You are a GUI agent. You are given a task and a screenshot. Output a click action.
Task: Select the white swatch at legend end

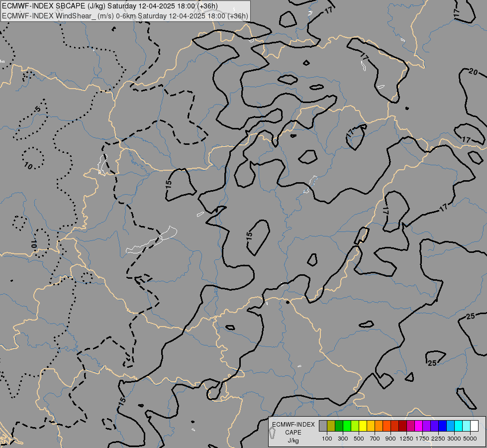coord(474,426)
